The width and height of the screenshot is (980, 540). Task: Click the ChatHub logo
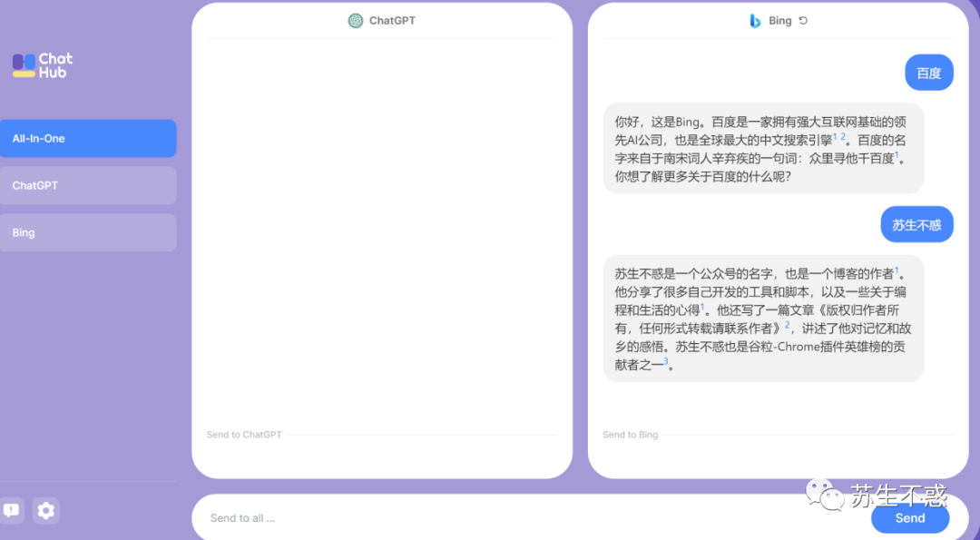point(43,65)
